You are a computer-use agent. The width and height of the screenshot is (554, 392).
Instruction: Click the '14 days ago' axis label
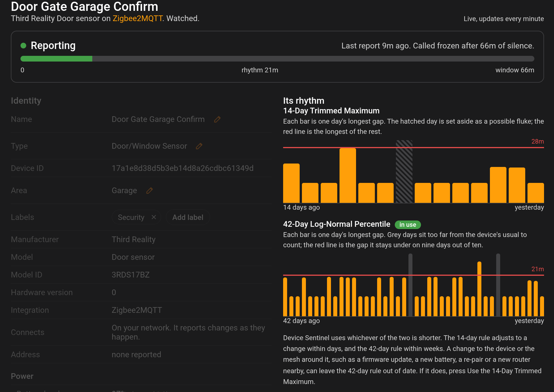pyautogui.click(x=301, y=207)
